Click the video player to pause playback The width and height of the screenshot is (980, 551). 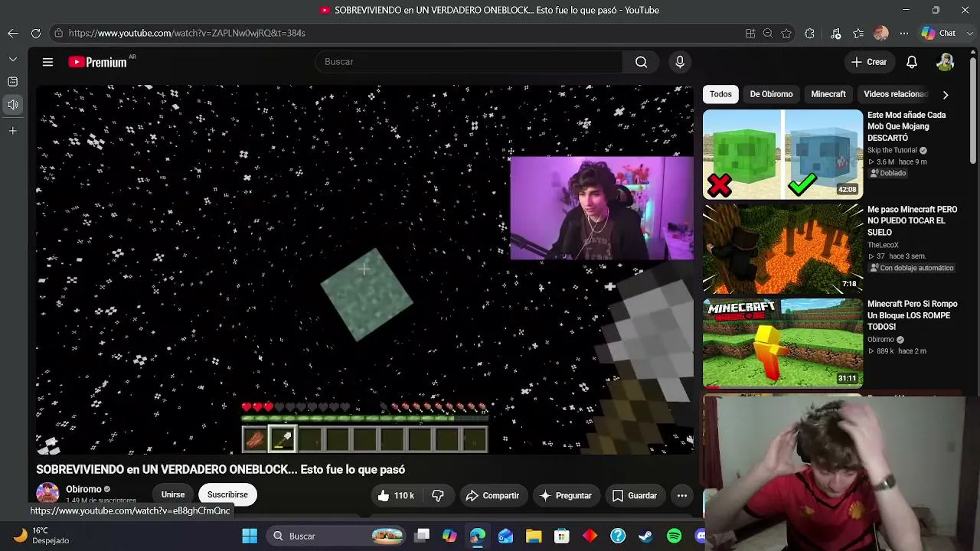pyautogui.click(x=364, y=269)
